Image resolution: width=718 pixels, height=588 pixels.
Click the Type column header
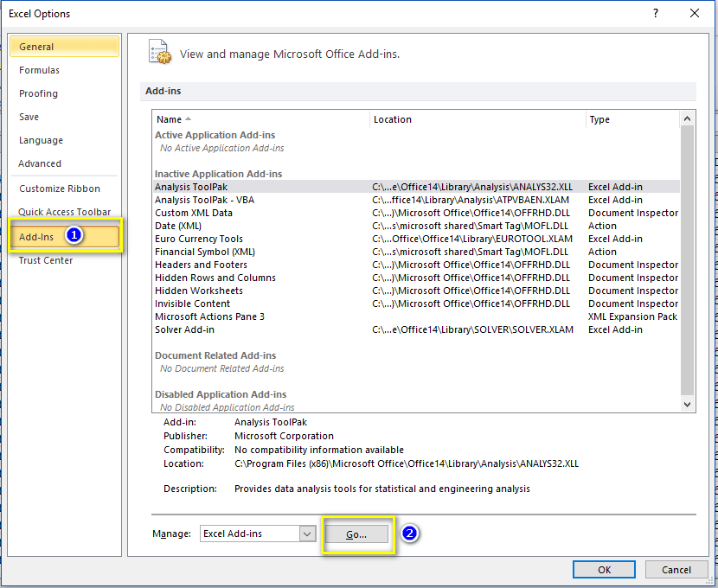point(599,119)
